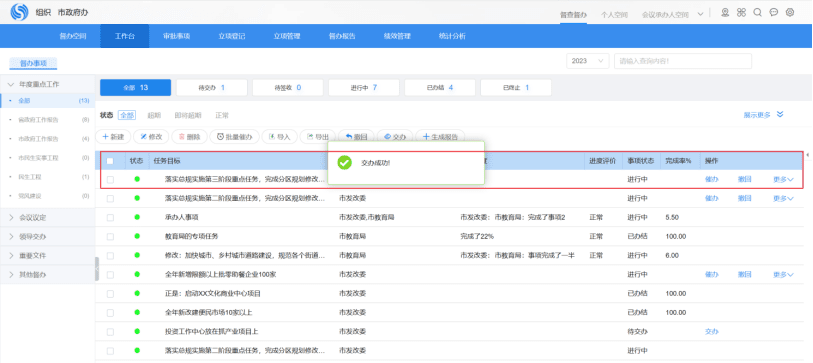Click the right-edge panel collapse arrow
The height and width of the screenshot is (363, 813).
(x=809, y=155)
